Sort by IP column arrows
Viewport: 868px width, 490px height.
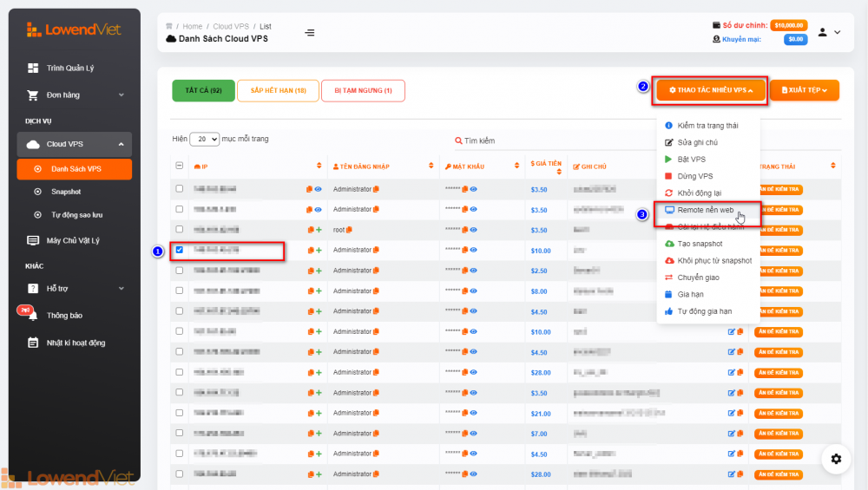[x=319, y=166]
